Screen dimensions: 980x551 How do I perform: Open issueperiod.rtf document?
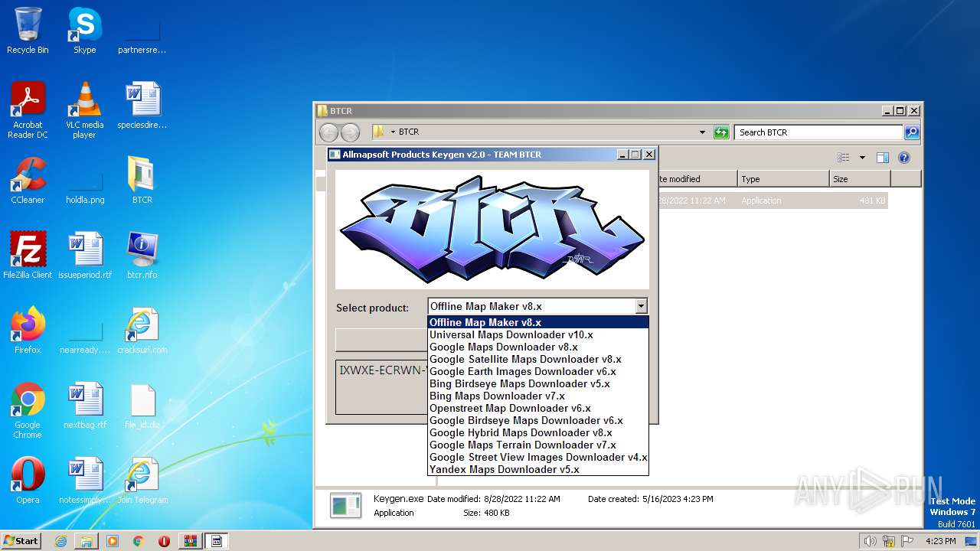pyautogui.click(x=84, y=256)
